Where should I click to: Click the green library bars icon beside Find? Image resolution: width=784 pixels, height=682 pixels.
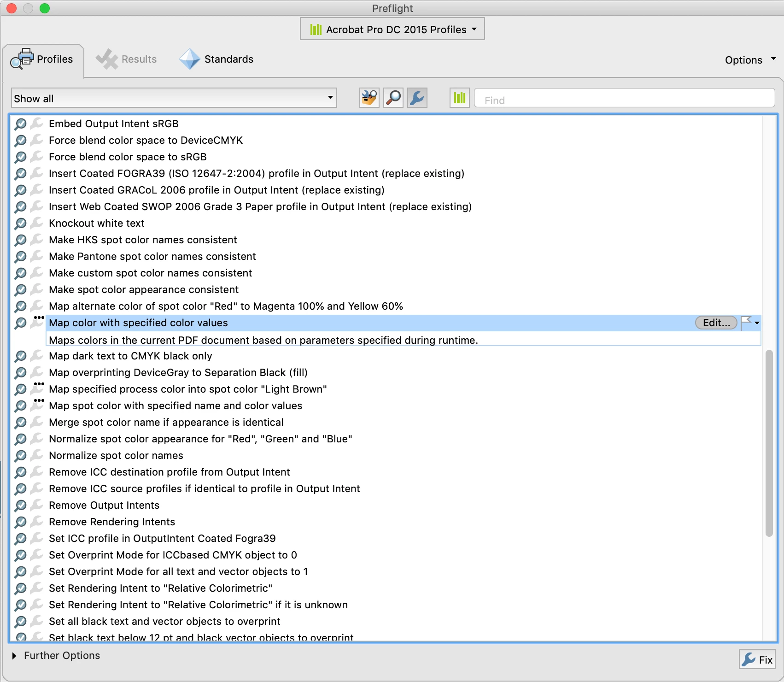(459, 98)
